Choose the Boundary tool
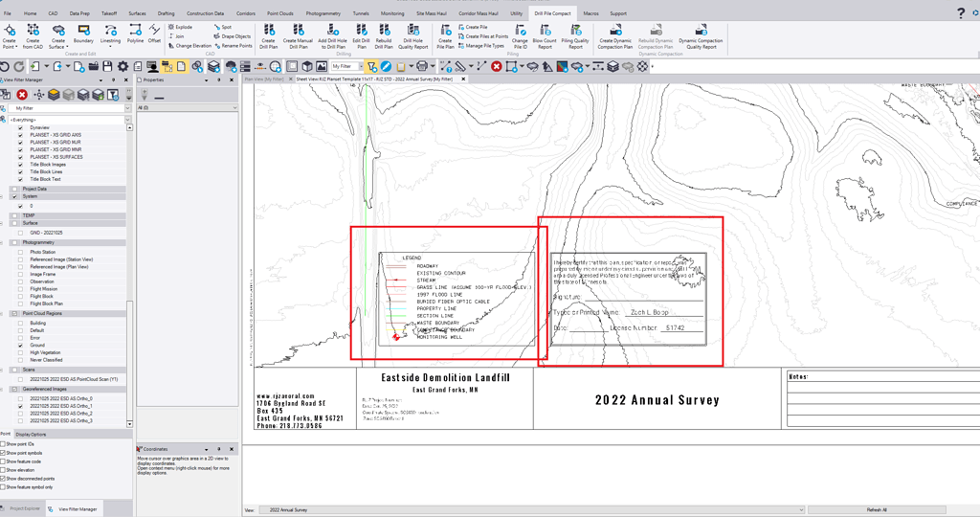The width and height of the screenshot is (980, 517). (x=83, y=34)
